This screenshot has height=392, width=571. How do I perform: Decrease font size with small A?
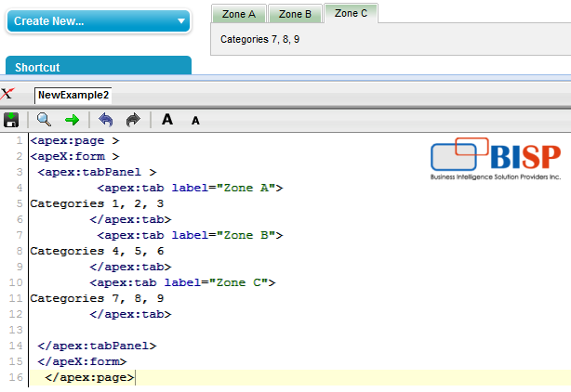coord(195,121)
